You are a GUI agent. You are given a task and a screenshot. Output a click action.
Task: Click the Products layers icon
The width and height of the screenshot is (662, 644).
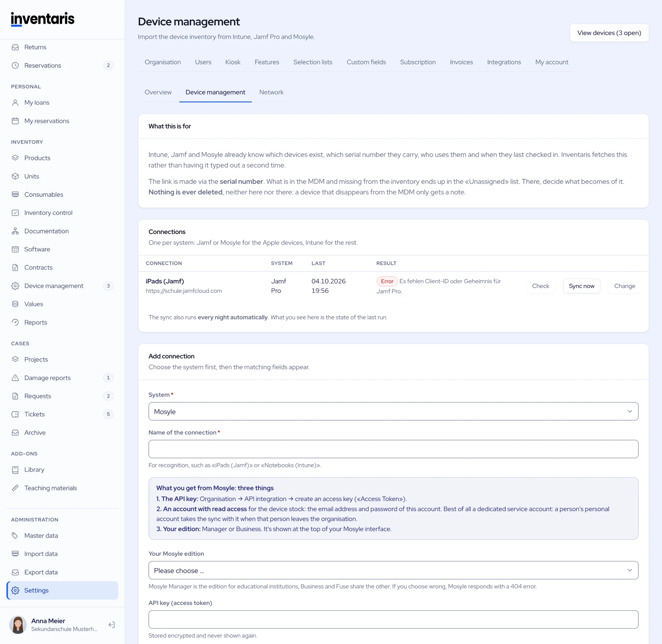point(15,158)
